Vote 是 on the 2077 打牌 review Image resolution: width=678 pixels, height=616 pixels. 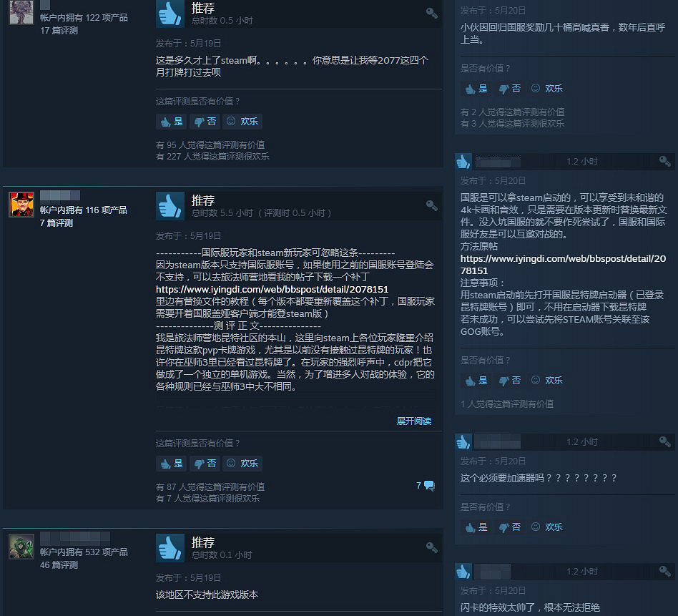(x=172, y=122)
